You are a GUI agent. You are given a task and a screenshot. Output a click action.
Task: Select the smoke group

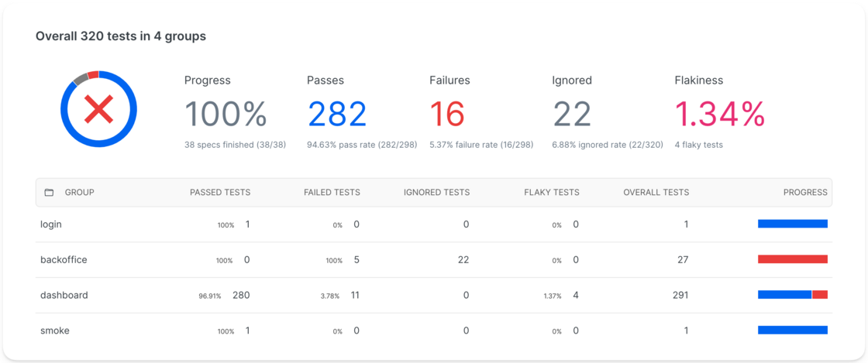pos(433,330)
